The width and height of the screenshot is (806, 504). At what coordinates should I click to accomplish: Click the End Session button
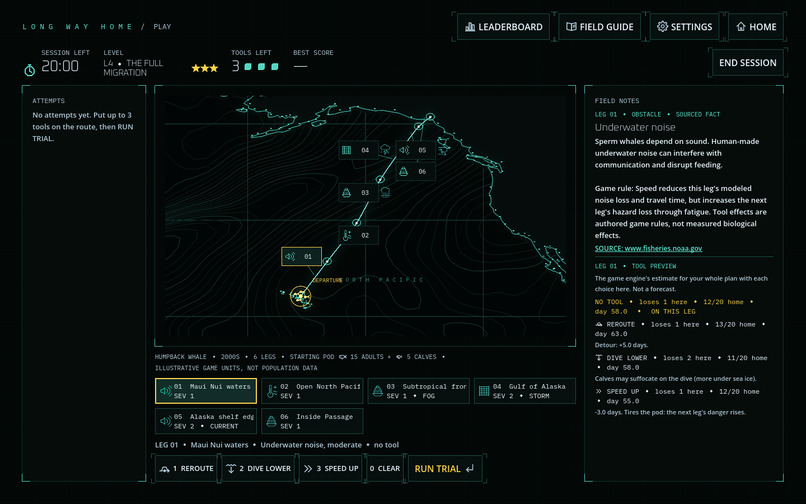tap(747, 63)
